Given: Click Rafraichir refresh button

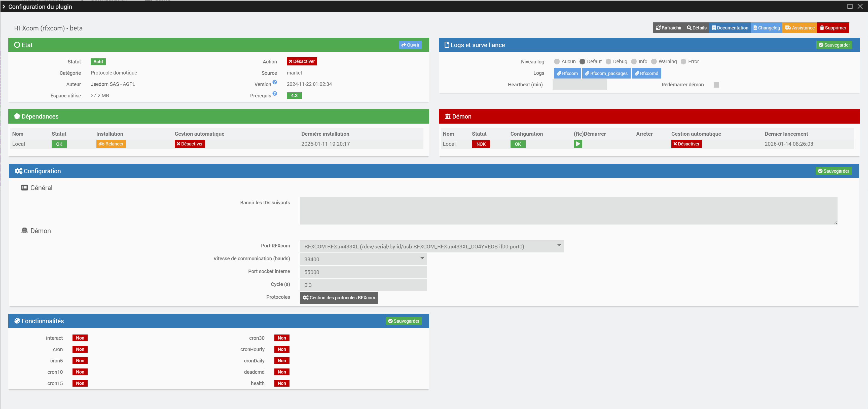Looking at the screenshot, I should pos(668,28).
